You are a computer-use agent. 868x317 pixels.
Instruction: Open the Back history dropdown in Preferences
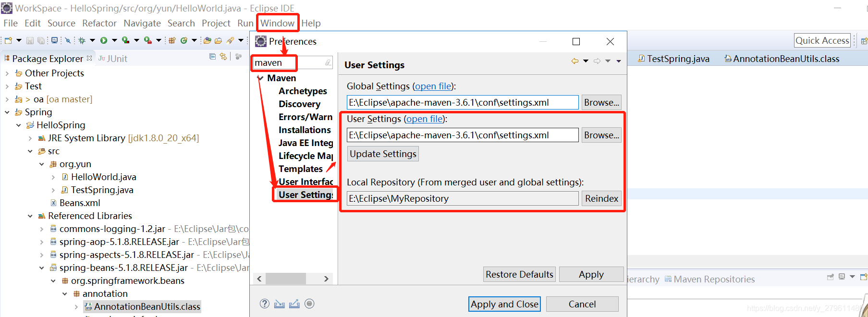[586, 61]
